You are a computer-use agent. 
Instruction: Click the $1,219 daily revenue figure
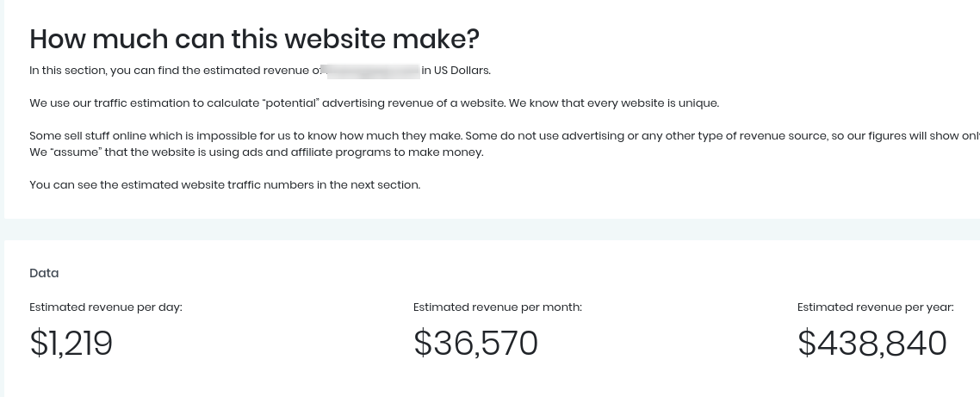[x=71, y=344]
